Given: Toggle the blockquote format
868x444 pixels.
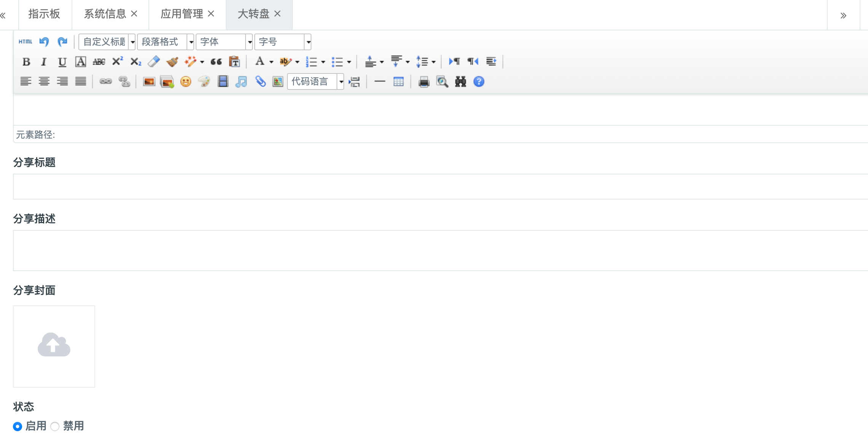Looking at the screenshot, I should (216, 62).
